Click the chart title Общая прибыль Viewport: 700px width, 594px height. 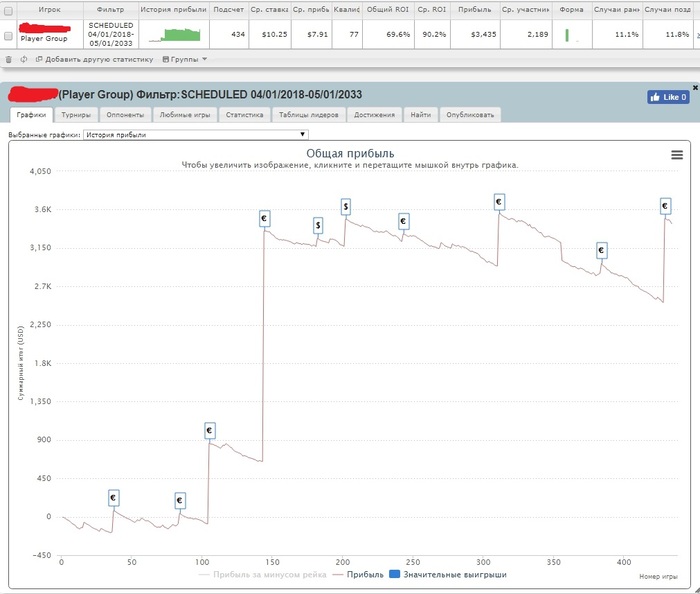(350, 154)
